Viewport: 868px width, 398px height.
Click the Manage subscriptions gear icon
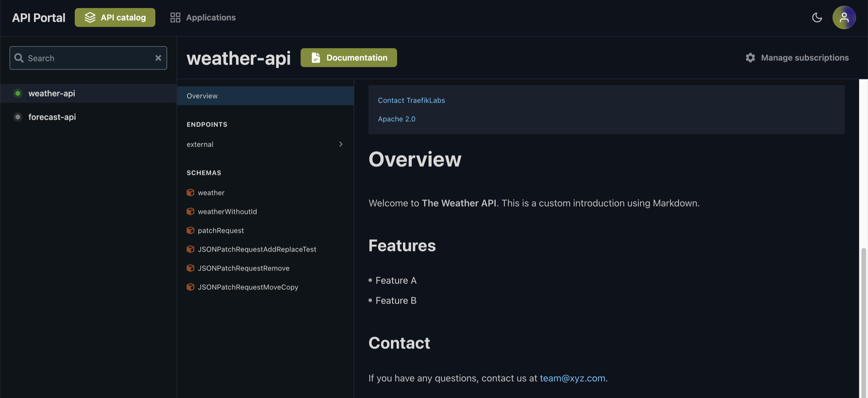(x=750, y=57)
